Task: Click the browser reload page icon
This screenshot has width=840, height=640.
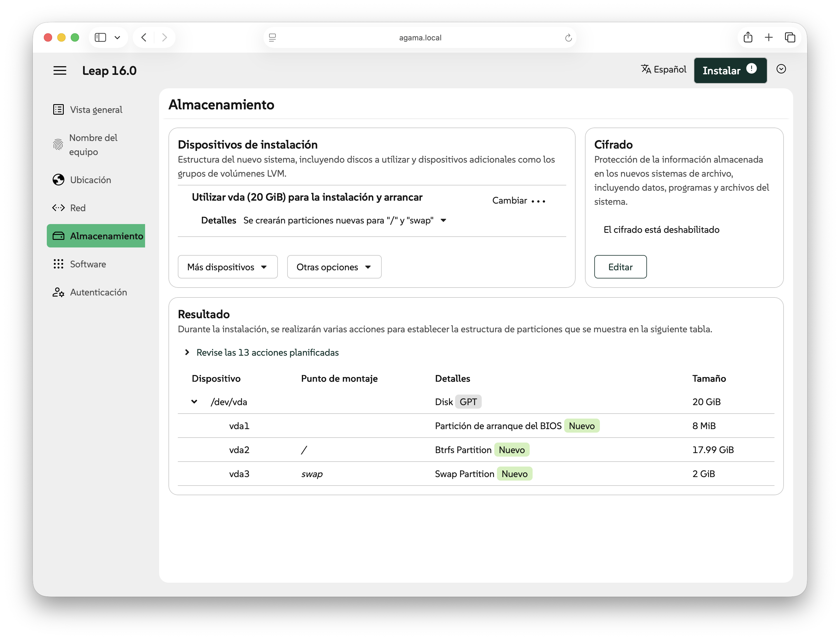Action: [568, 38]
